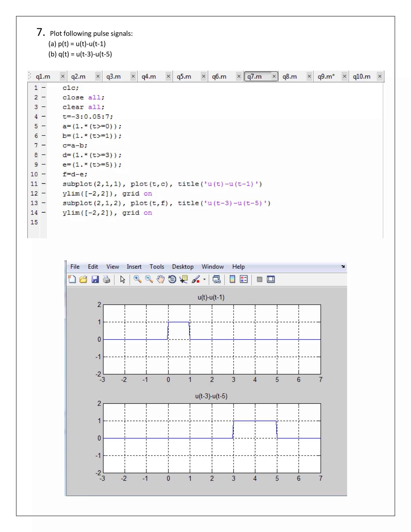Click the Link Plot icon
Viewport: 411px width, 532px height.
(217, 279)
